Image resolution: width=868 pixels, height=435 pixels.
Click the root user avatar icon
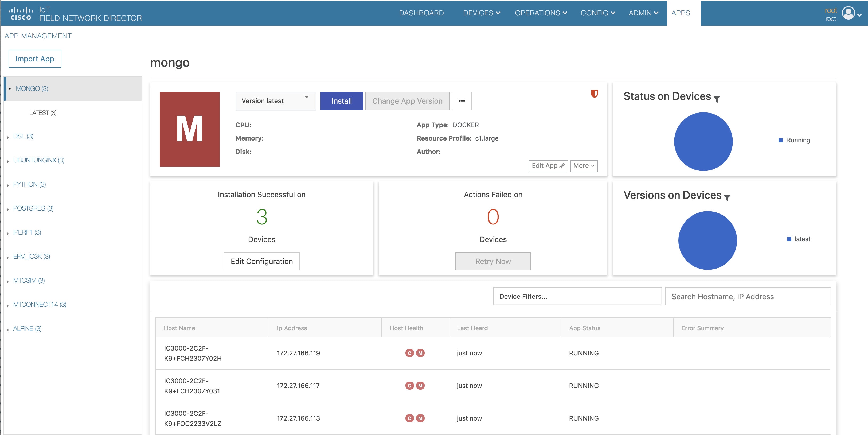point(849,13)
